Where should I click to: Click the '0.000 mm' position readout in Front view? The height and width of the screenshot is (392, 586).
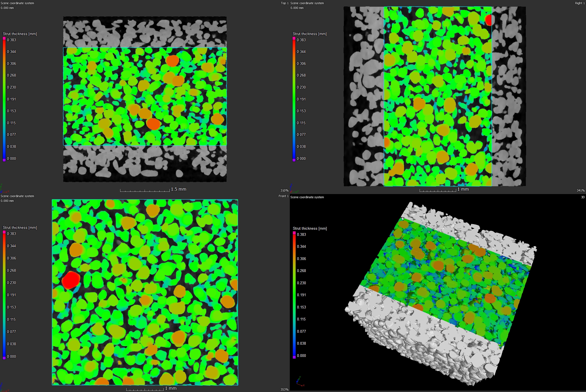click(x=7, y=201)
